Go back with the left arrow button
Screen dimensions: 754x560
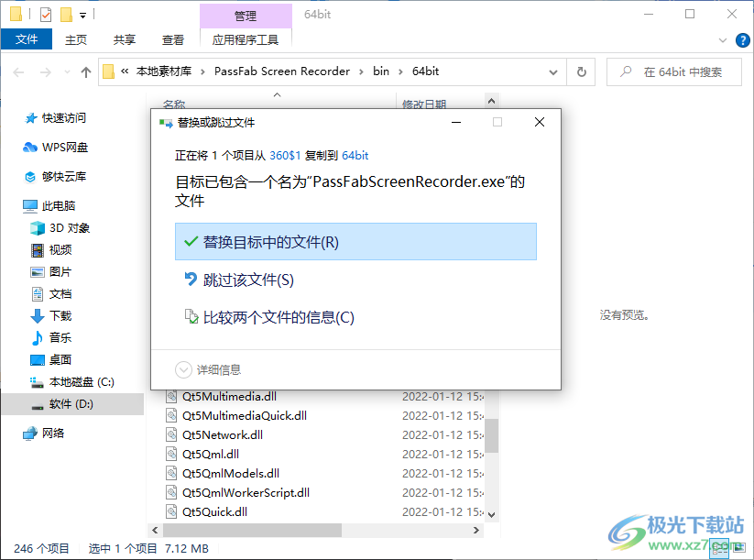(x=18, y=72)
